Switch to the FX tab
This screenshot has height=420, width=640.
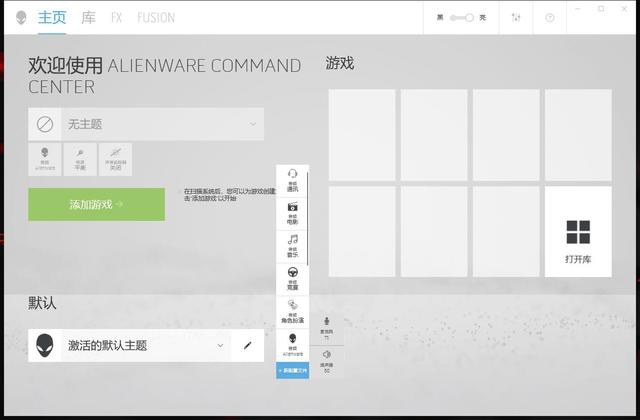pos(116,18)
